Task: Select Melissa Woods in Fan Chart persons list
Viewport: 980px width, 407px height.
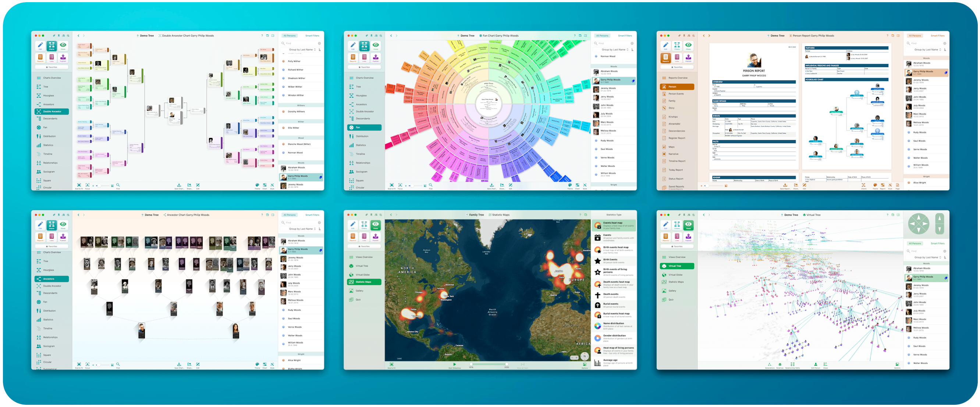Action: pyautogui.click(x=608, y=132)
